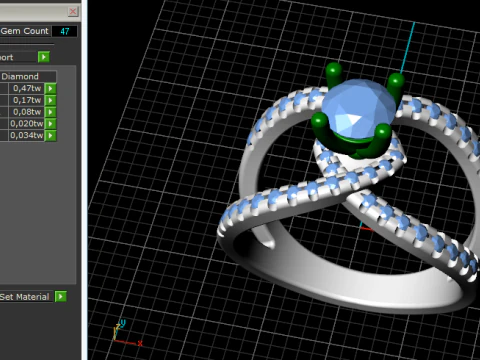Click the Set Material button
Viewport: 480px width, 360px height.
[26, 297]
